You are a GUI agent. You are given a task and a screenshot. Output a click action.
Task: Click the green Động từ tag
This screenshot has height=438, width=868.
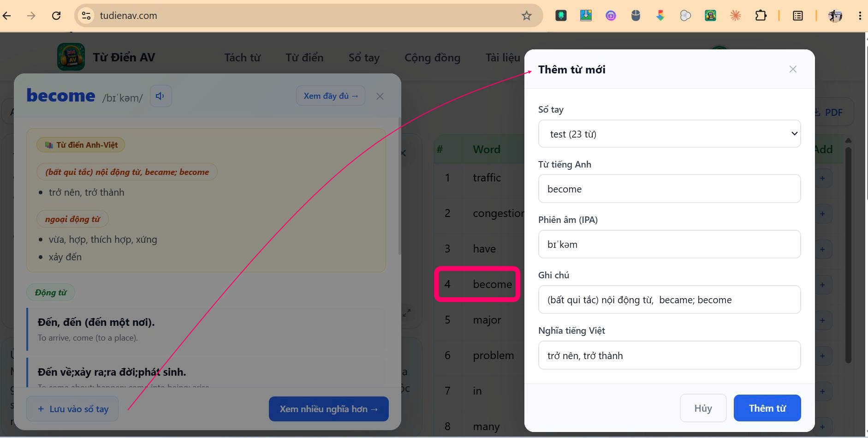click(51, 293)
